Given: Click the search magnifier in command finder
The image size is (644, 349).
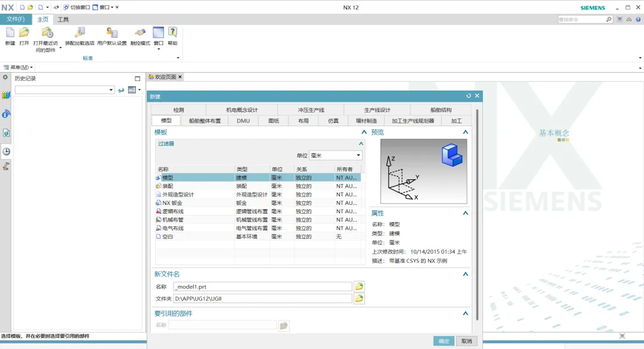Looking at the screenshot, I should point(609,19).
